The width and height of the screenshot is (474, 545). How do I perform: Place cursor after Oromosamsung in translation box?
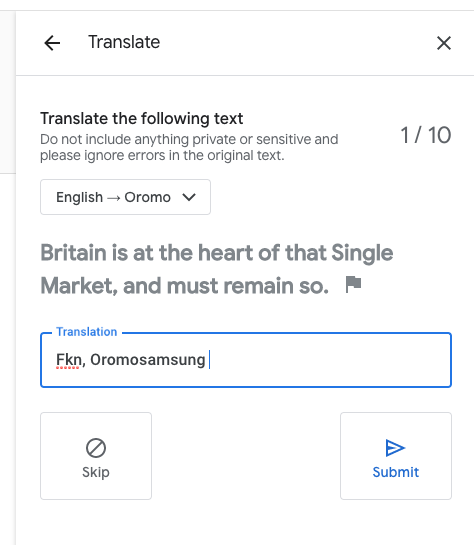click(207, 360)
